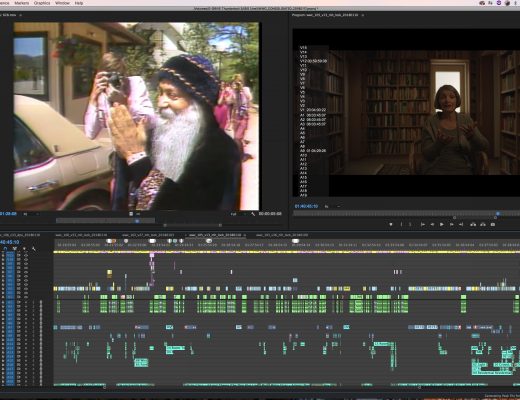This screenshot has height=400, width=520.
Task: Open the Program monitor panel menu
Action: (x=363, y=15)
